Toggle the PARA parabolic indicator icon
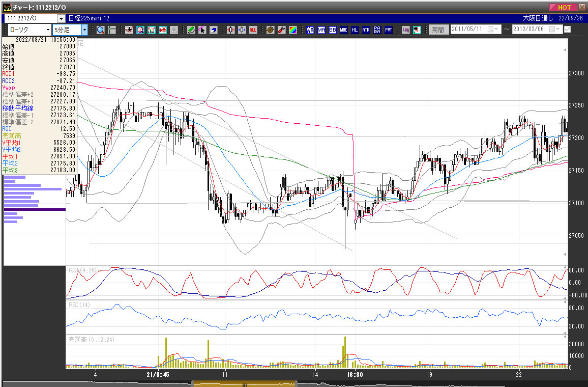Screen dimensions: 588x387 [377, 30]
